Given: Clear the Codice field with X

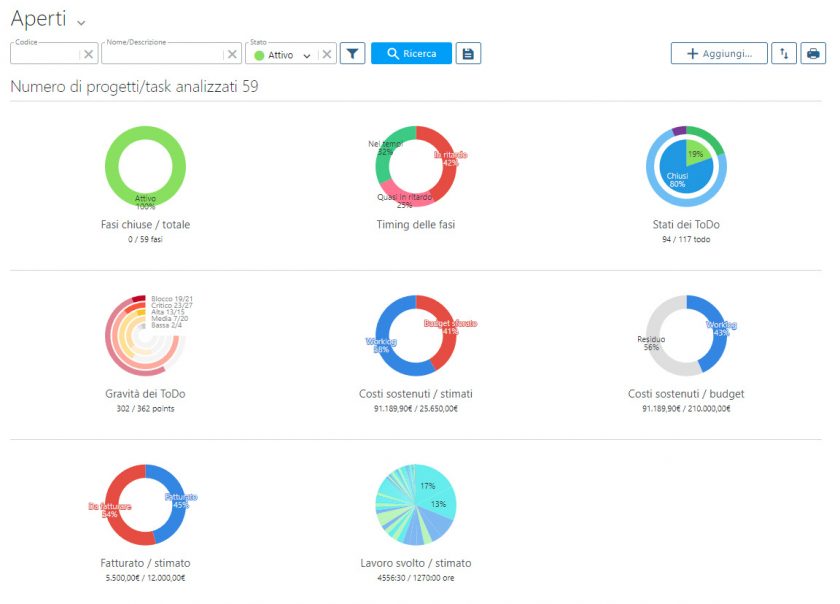Looking at the screenshot, I should click(88, 55).
